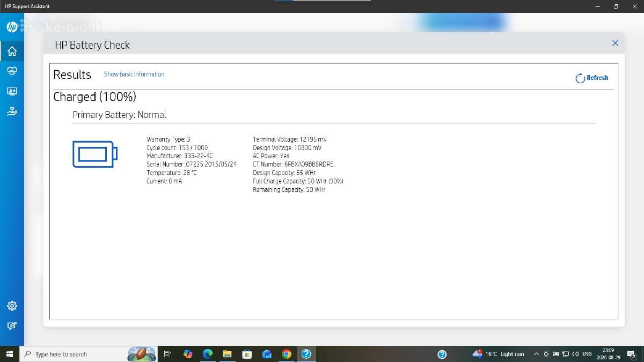The height and width of the screenshot is (362, 644).
Task: Click the blue battery icon
Action: 95,154
